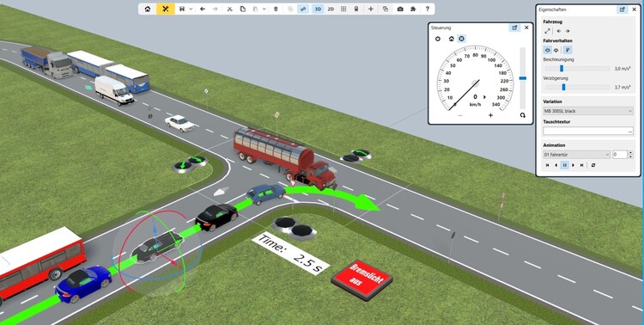Click the undo back arrow
Image resolution: width=644 pixels, height=325 pixels.
[x=203, y=9]
